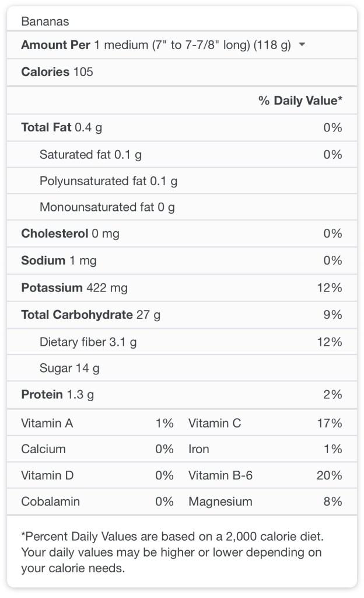Click the Saturated fat entry
This screenshot has width=364, height=598.
coord(90,154)
